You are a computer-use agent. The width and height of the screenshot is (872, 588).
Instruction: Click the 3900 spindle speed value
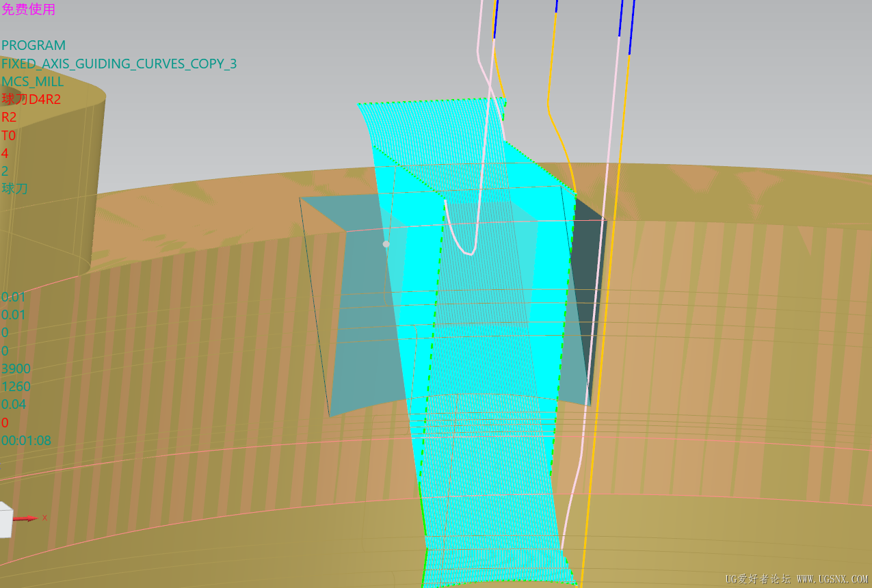(x=16, y=369)
